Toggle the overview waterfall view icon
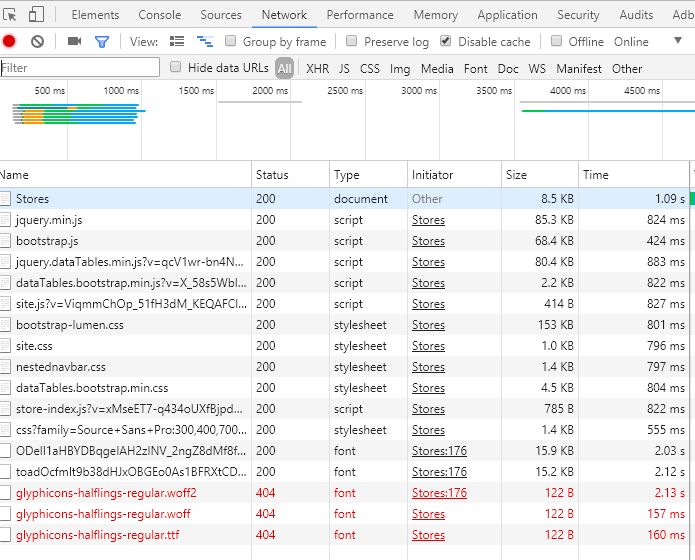Image resolution: width=695 pixels, height=560 pixels. coord(205,42)
